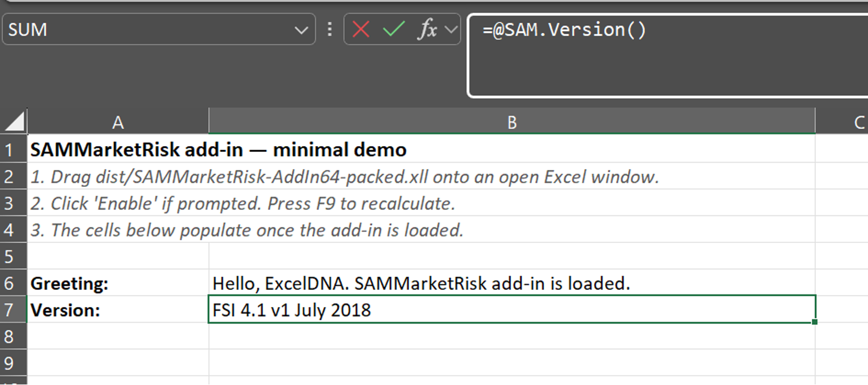
Task: Select the row 2 header
Action: 13,176
